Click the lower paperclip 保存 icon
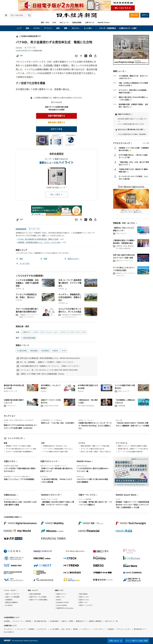 (20, 219)
